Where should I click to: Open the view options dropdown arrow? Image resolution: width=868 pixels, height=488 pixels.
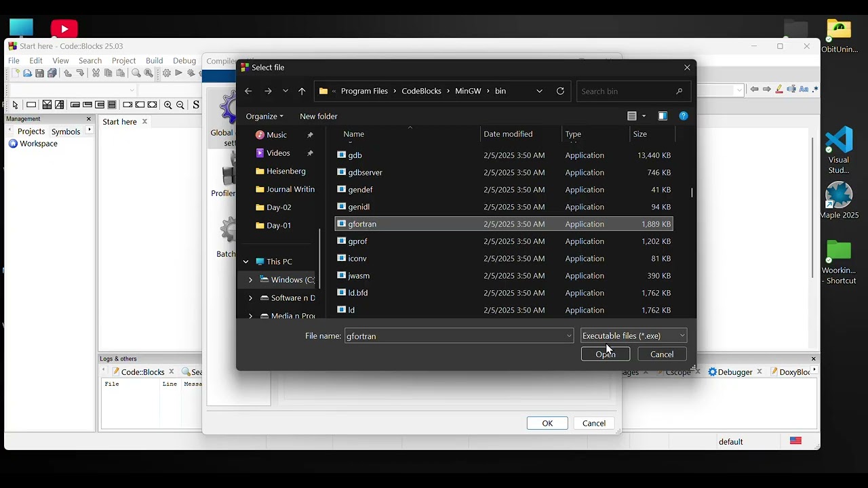point(644,116)
